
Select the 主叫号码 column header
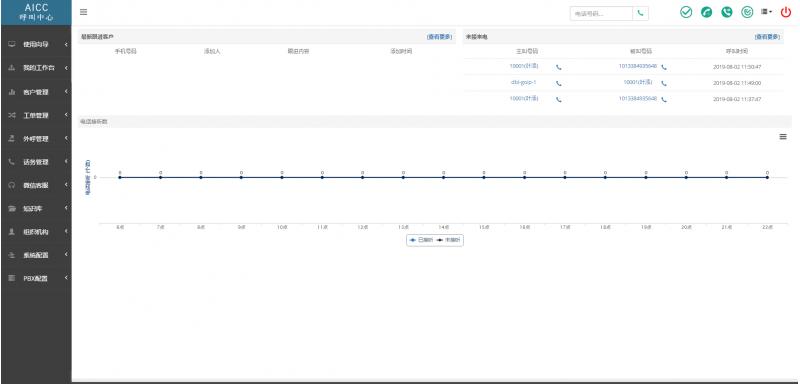[527, 52]
